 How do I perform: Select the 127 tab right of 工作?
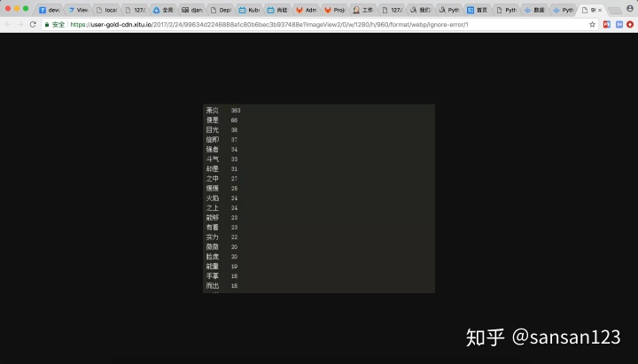[392, 10]
